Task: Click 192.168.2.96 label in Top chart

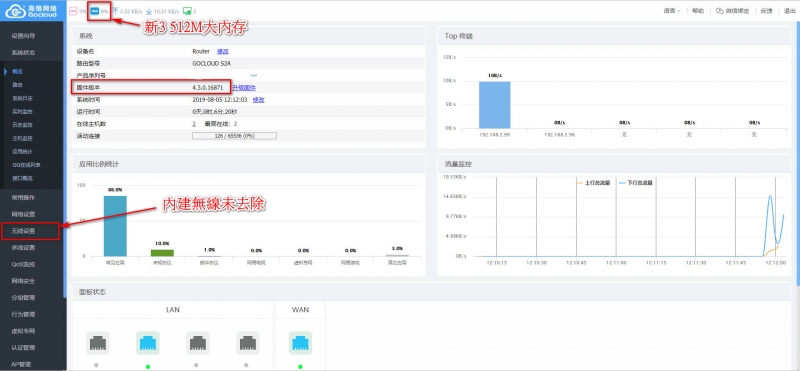Action: tap(560, 135)
